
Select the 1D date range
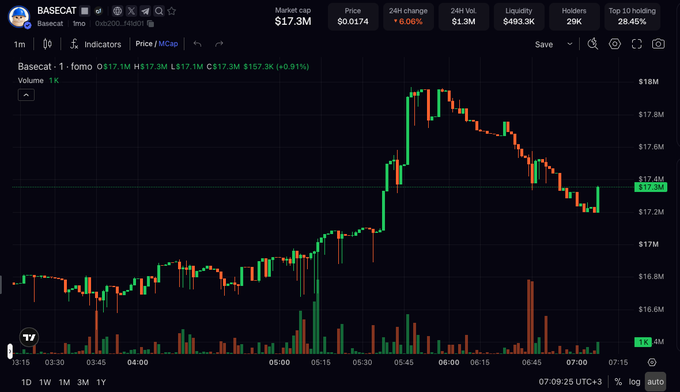26,382
